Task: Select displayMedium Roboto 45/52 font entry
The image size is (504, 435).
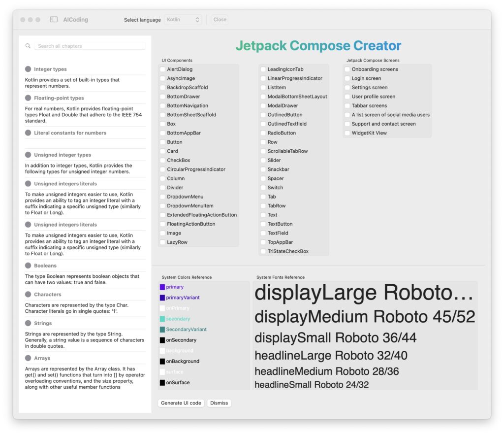Action: [365, 317]
